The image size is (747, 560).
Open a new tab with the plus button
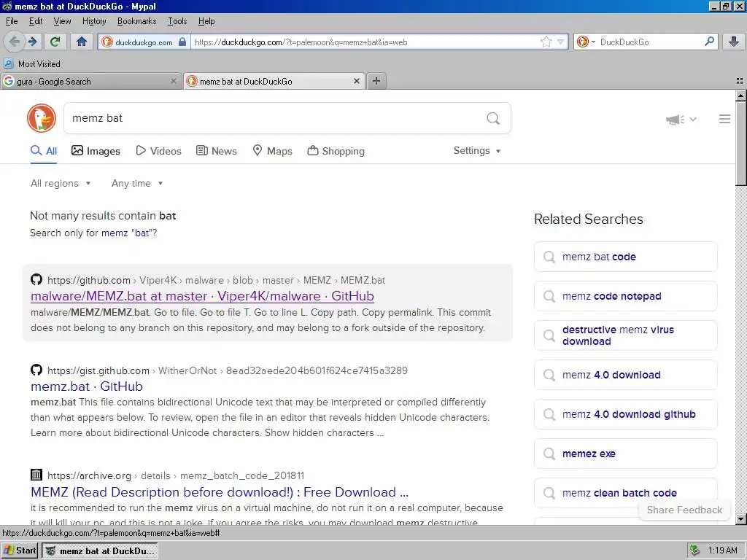click(376, 81)
